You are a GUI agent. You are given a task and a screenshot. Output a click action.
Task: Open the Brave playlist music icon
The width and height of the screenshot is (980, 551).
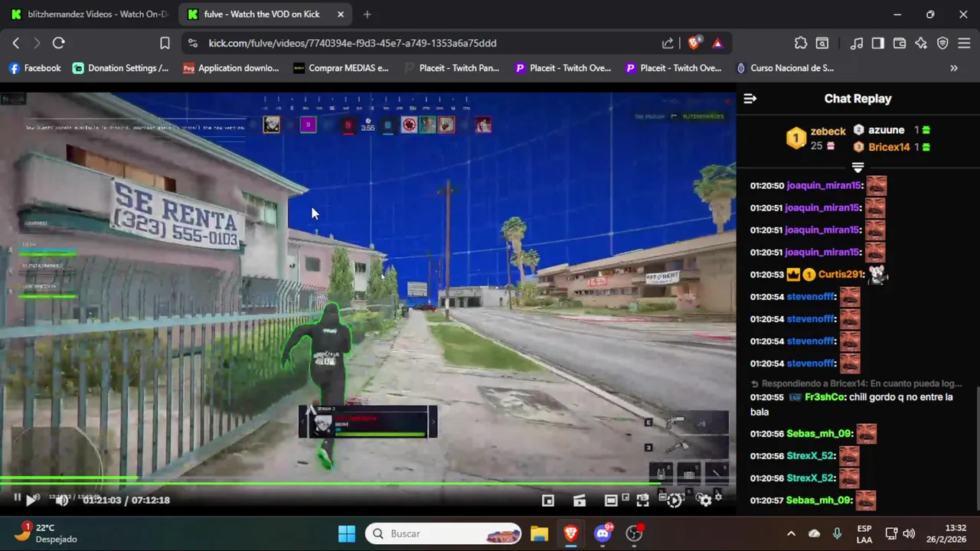click(857, 44)
